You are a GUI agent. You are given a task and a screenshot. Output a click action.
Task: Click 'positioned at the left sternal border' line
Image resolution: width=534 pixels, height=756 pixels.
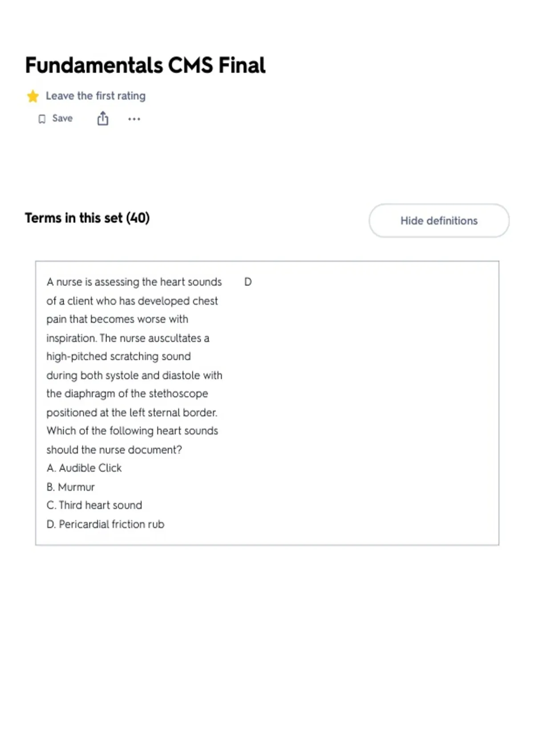(x=132, y=413)
